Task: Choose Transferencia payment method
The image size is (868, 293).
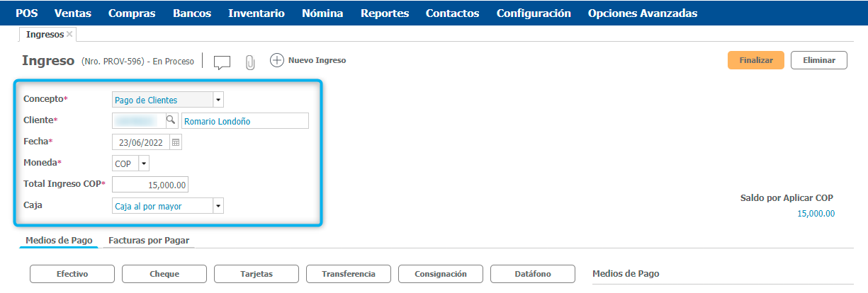Action: pyautogui.click(x=348, y=274)
